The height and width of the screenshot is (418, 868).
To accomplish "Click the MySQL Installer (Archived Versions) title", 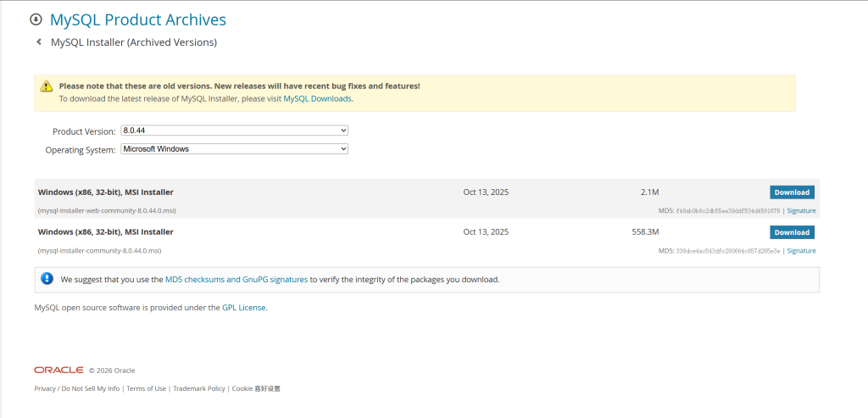I will 134,42.
